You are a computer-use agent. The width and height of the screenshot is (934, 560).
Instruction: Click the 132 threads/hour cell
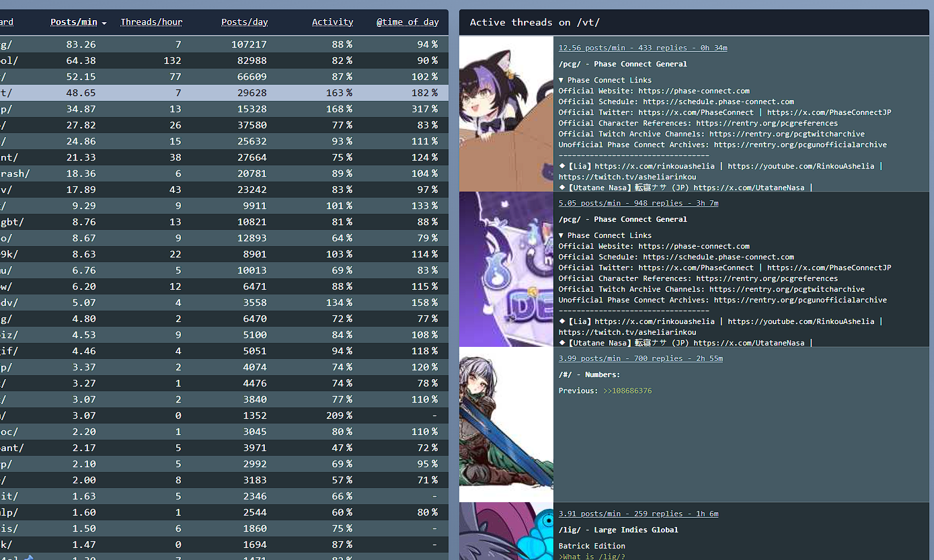point(172,61)
